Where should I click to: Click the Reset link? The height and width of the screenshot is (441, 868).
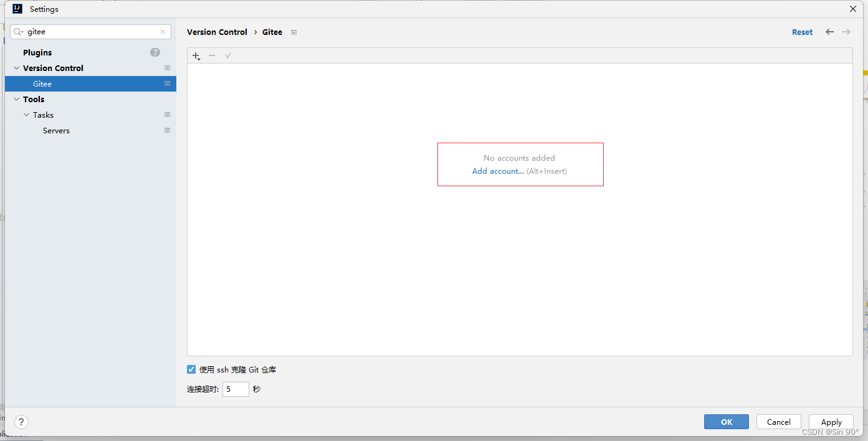[x=802, y=32]
